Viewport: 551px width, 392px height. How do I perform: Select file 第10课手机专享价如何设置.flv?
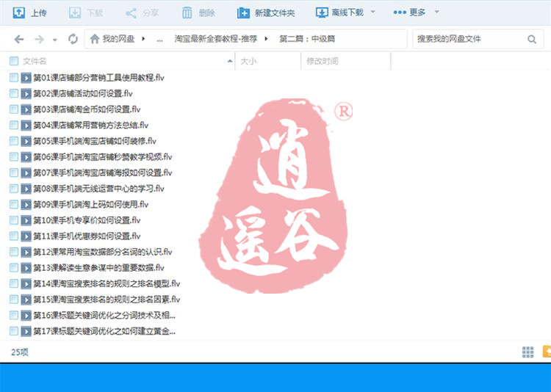tap(87, 220)
